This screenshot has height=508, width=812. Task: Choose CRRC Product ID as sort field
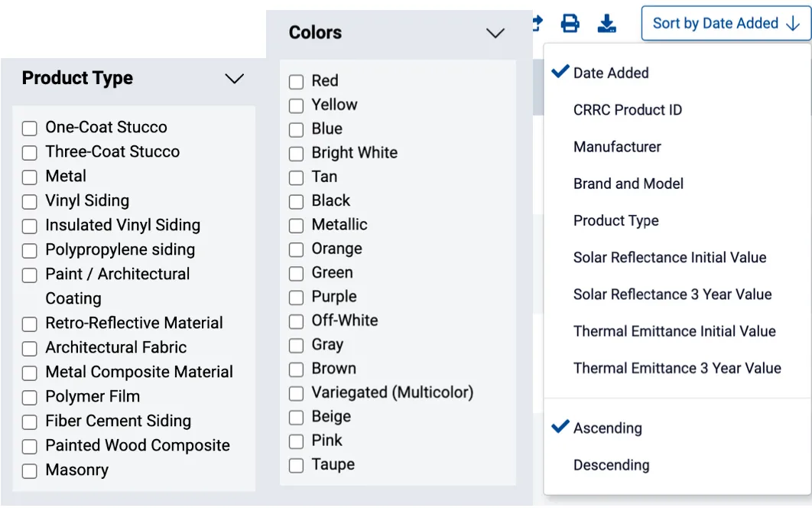[x=627, y=109]
